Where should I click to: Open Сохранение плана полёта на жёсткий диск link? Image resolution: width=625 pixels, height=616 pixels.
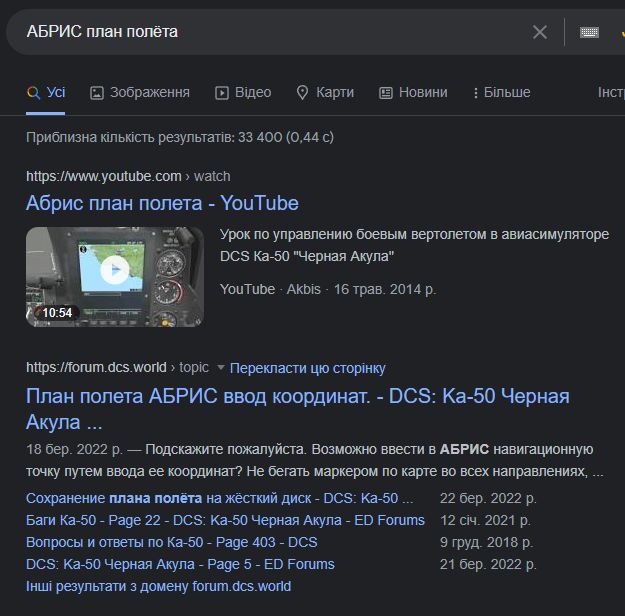(x=220, y=498)
